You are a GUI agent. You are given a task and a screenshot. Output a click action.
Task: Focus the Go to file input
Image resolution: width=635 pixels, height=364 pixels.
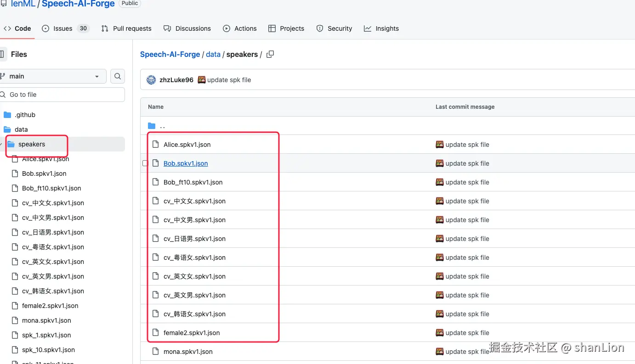(x=62, y=95)
